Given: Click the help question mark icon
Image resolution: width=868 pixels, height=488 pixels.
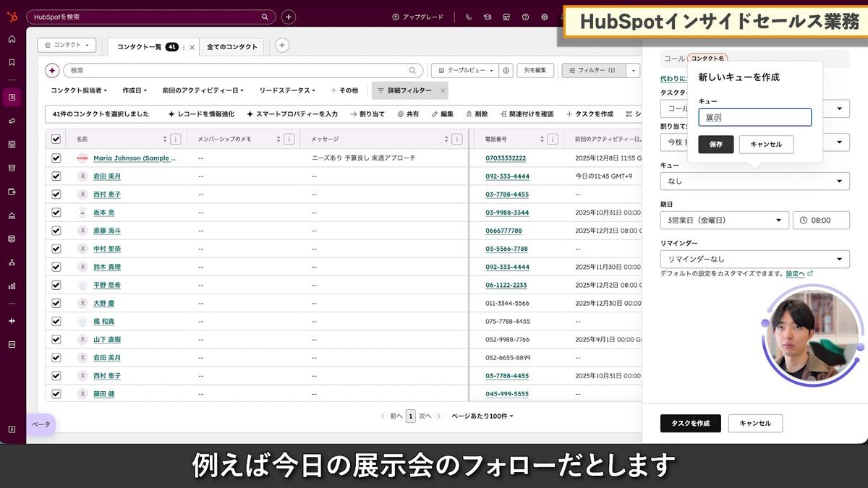Looking at the screenshot, I should pos(525,17).
